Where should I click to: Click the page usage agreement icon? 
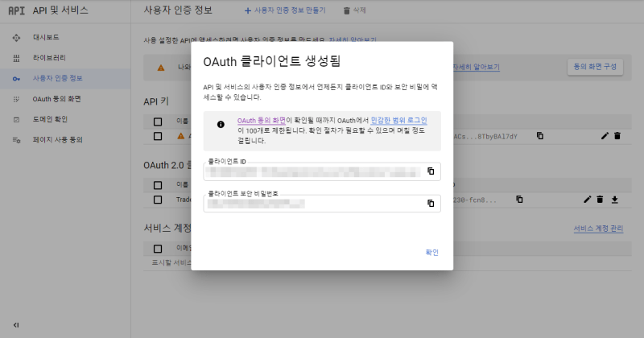[16, 140]
